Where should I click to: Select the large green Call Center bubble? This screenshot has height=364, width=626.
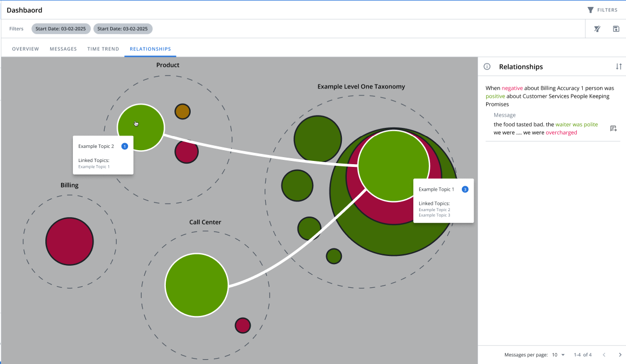pos(197,285)
